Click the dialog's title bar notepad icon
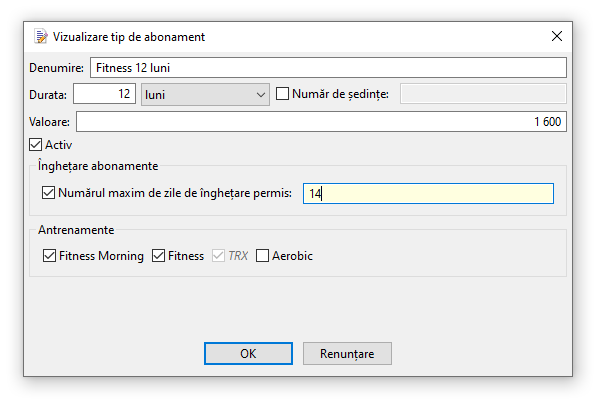Viewport: 600px width, 400px height. pyautogui.click(x=40, y=37)
